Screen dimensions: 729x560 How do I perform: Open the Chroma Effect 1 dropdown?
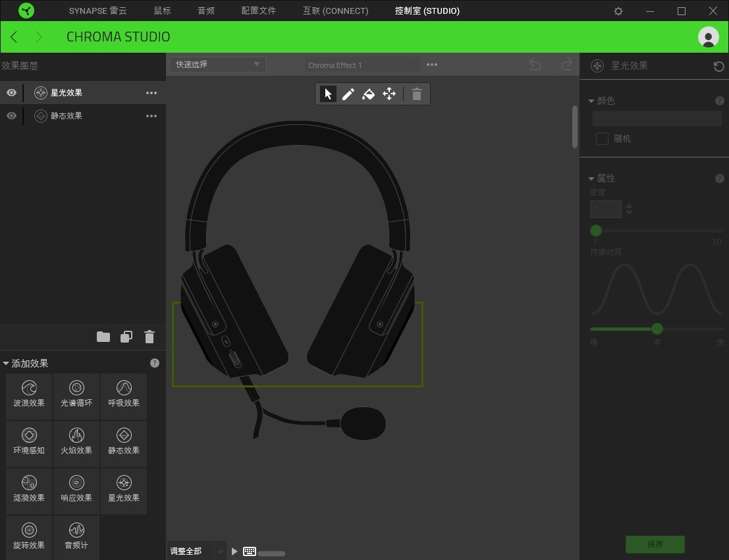pyautogui.click(x=362, y=65)
